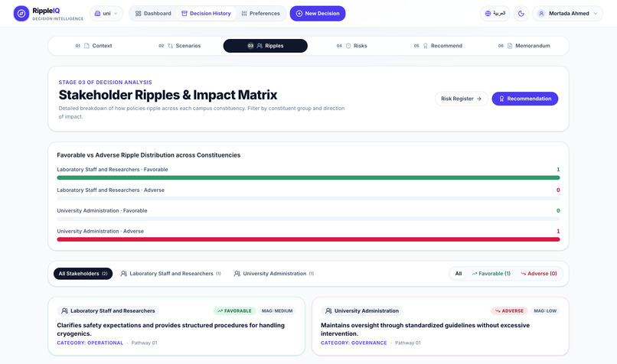Click 'Clarifies safety expectations' card title
Screen dimensions: 617x364
tap(171, 330)
